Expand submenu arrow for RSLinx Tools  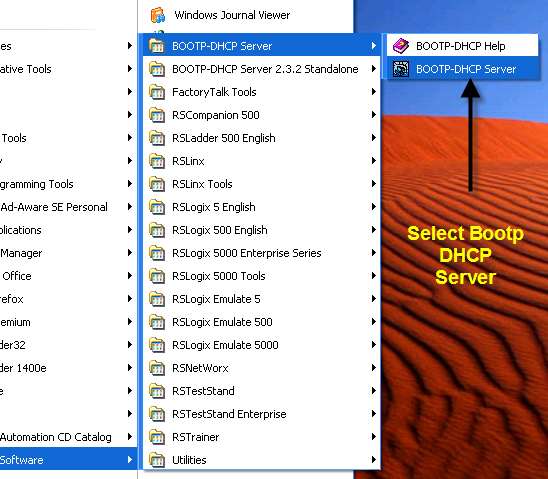coord(374,184)
